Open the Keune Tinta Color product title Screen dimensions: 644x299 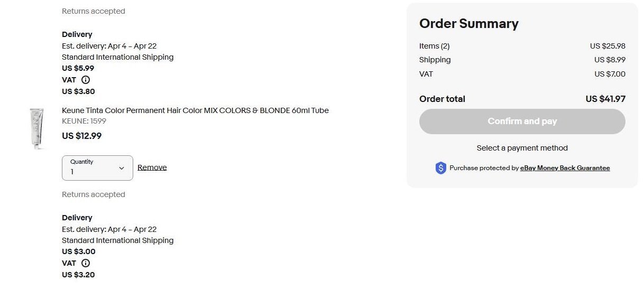pos(195,110)
